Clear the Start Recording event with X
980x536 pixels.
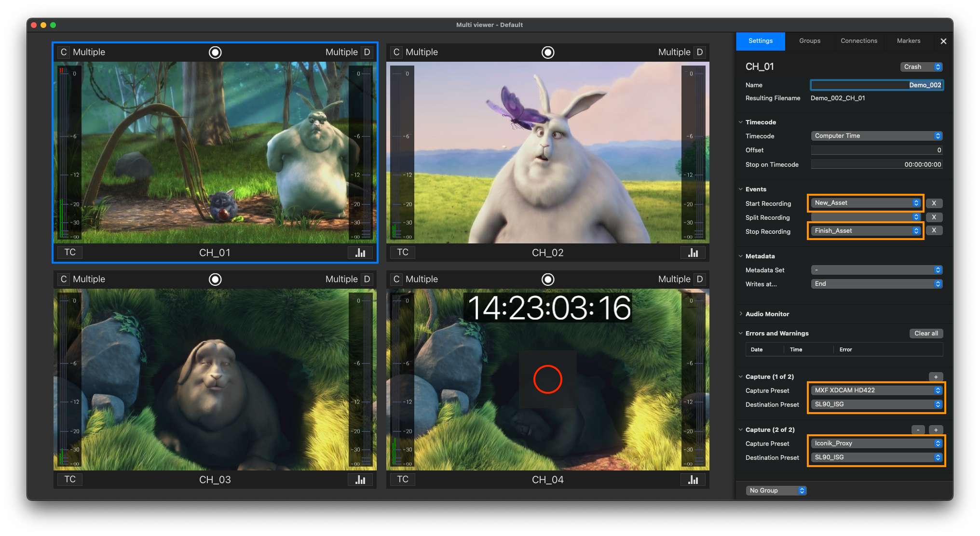click(934, 203)
